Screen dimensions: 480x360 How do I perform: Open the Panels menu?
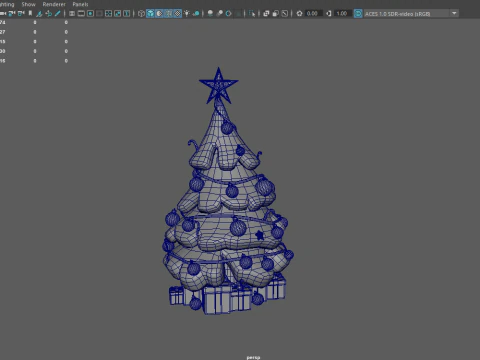point(80,4)
